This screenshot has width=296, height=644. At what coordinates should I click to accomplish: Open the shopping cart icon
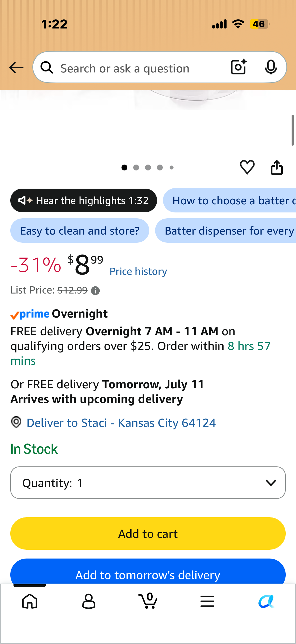coord(148,601)
